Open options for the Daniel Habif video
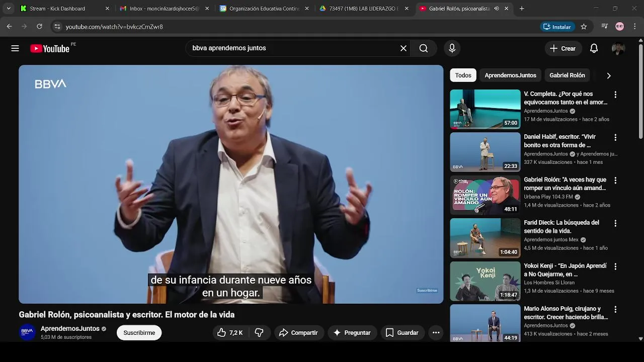Viewport: 644px width, 362px height. click(x=615, y=137)
